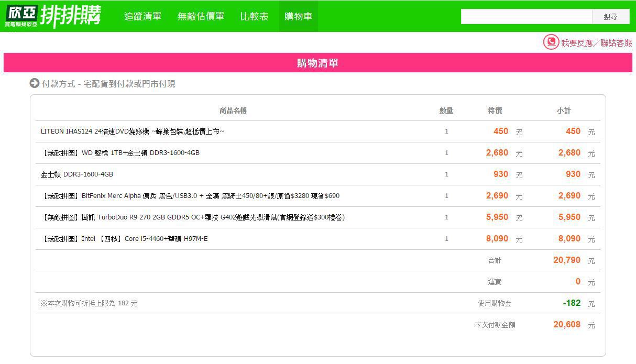The height and width of the screenshot is (364, 636).
Task: Click the 商品名稱 column header
Action: coord(233,111)
